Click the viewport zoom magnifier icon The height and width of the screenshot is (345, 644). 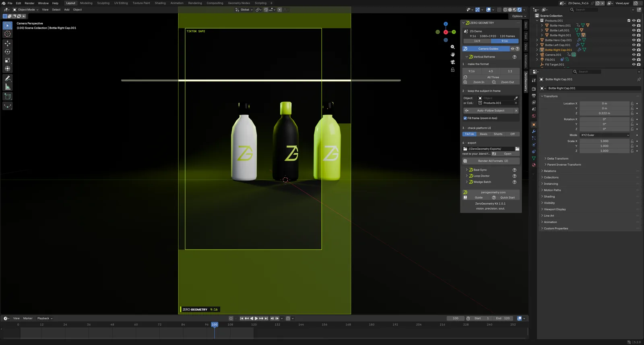[453, 47]
